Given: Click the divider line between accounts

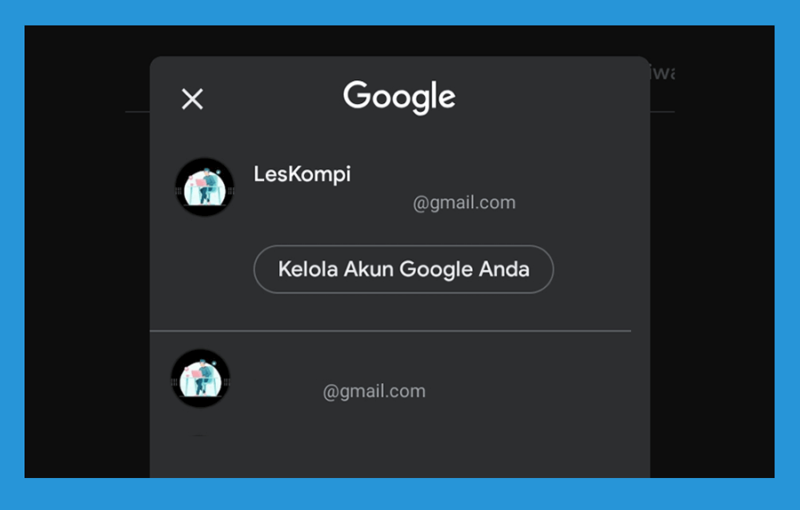Looking at the screenshot, I should (x=390, y=331).
